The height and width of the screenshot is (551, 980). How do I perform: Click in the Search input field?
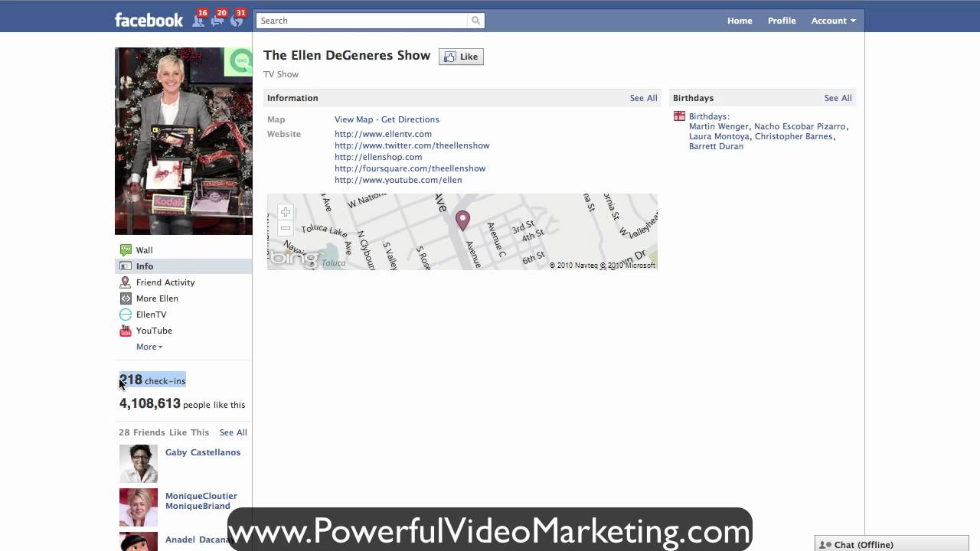362,21
